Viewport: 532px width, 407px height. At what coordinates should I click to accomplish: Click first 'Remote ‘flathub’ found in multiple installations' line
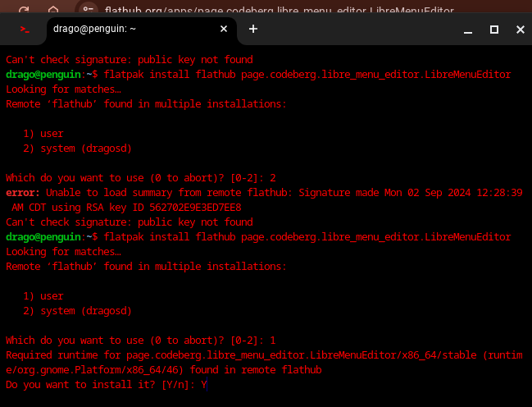pyautogui.click(x=146, y=104)
